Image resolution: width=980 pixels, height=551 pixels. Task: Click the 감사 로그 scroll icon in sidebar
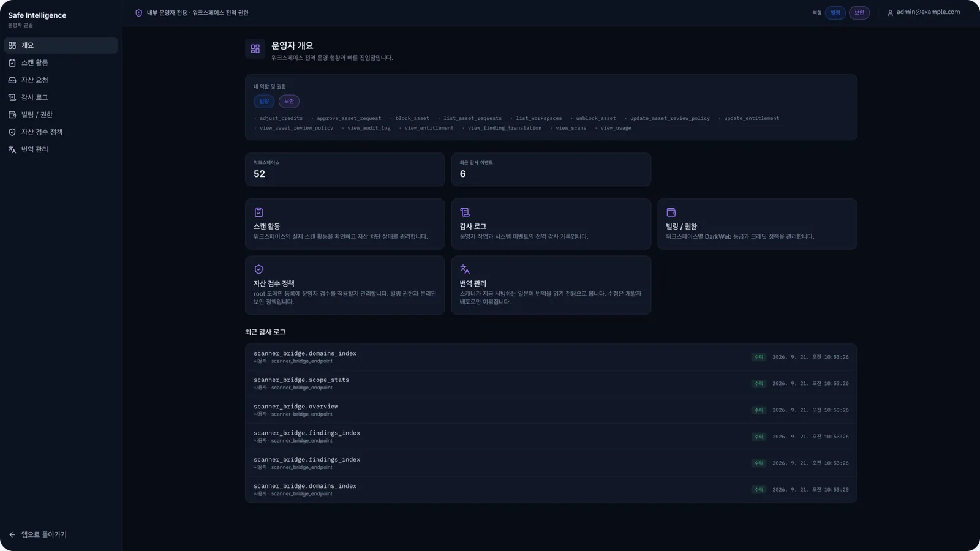12,97
